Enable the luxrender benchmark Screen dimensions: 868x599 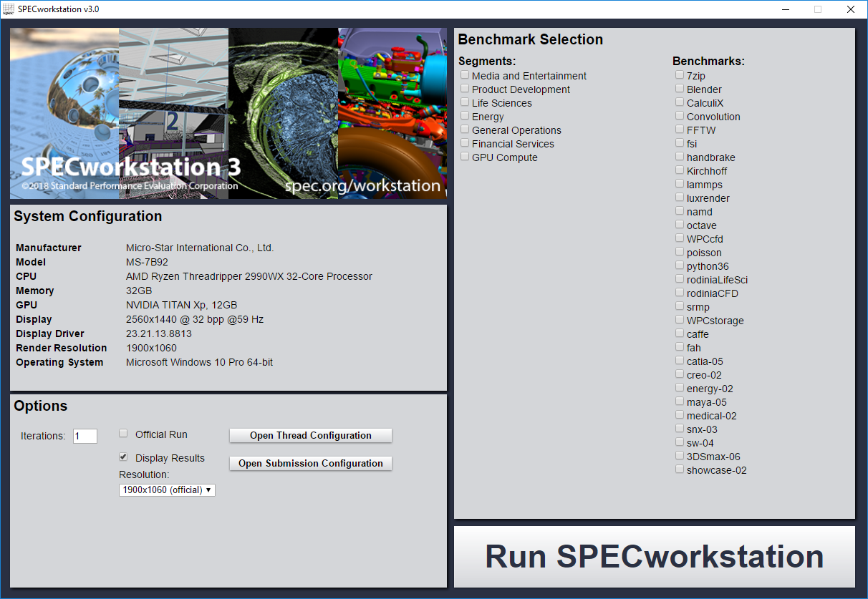[x=680, y=197]
